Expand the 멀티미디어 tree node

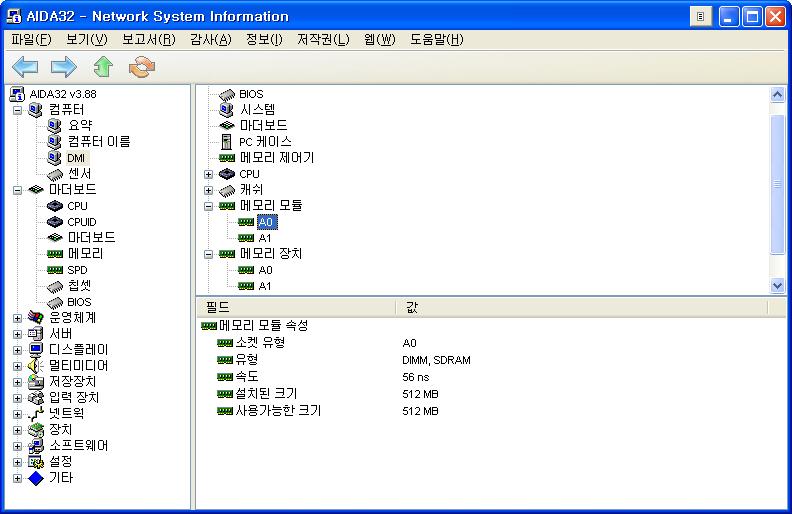(18, 366)
